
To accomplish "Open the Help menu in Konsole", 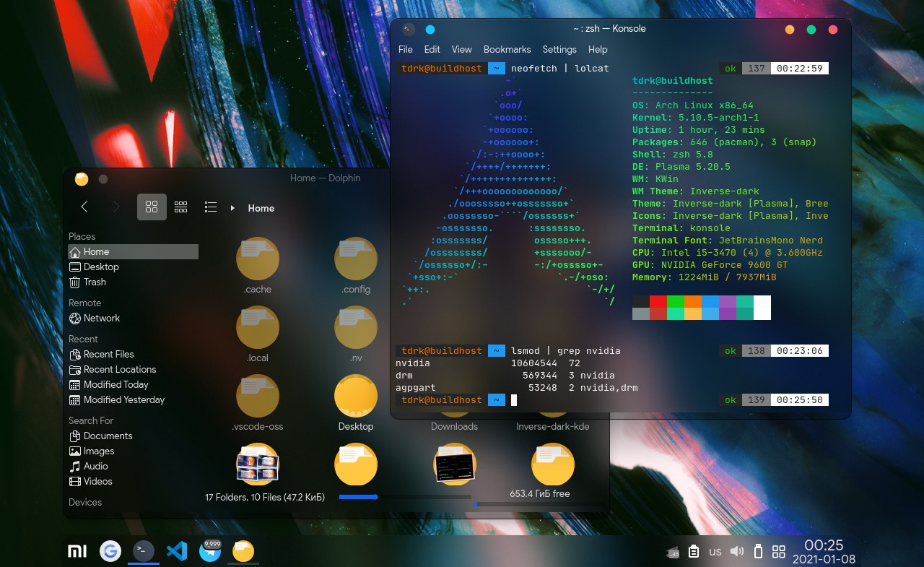I will pos(598,50).
